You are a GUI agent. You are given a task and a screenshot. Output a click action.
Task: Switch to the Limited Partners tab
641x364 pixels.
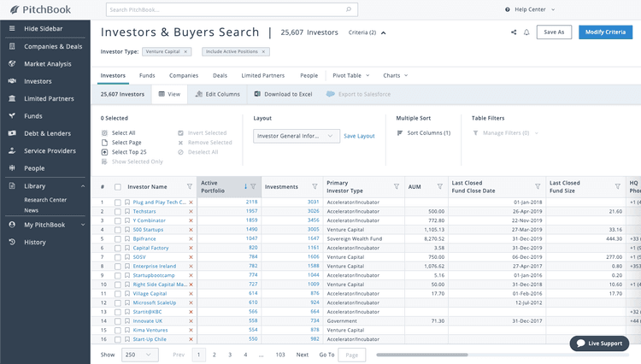[x=262, y=75]
